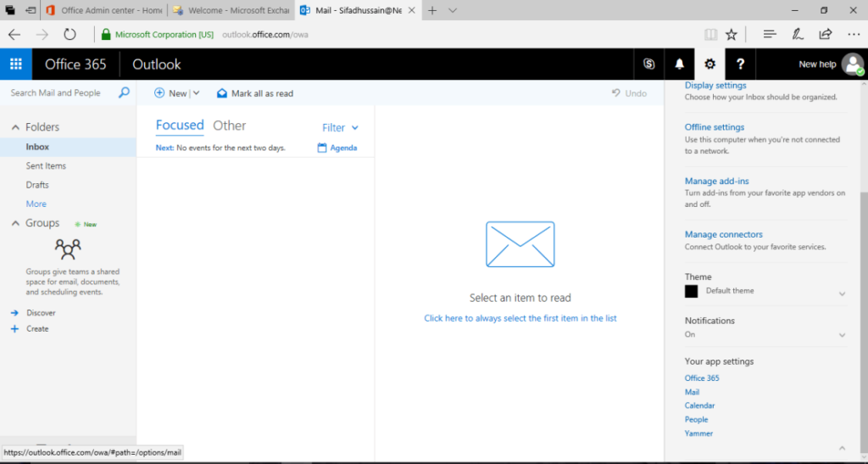The height and width of the screenshot is (464, 868).
Task: Expand the Notifications setting
Action: pos(842,335)
